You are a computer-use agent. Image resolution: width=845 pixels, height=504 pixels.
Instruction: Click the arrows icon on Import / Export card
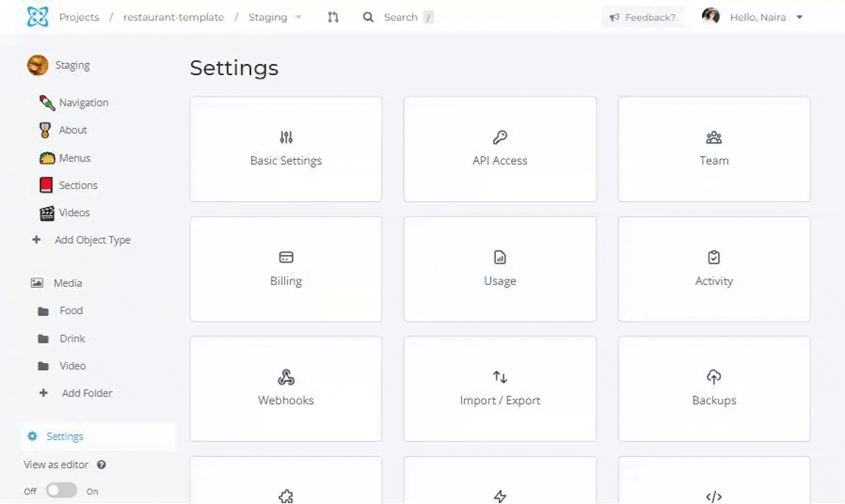(x=500, y=377)
